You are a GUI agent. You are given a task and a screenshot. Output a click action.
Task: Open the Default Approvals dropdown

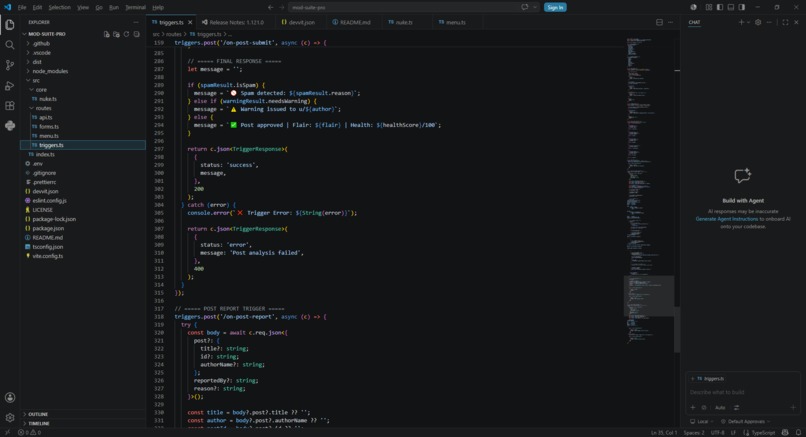pyautogui.click(x=745, y=422)
